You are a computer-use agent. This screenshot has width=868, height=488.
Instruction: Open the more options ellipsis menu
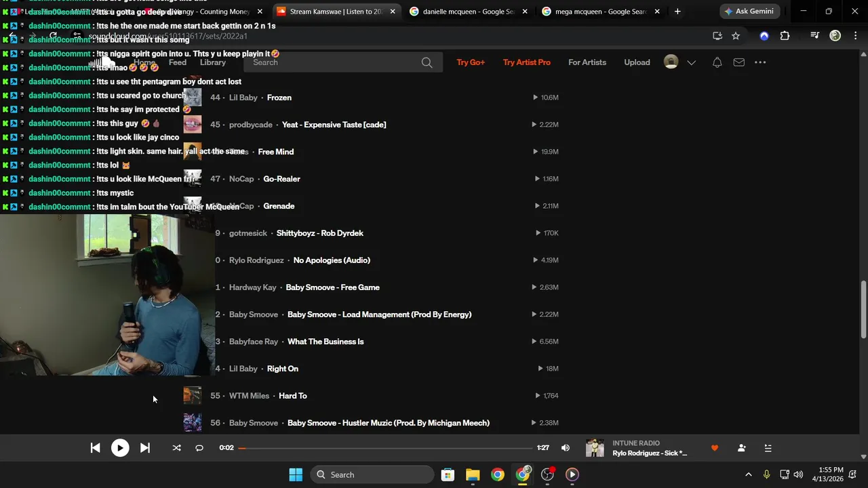coord(760,62)
